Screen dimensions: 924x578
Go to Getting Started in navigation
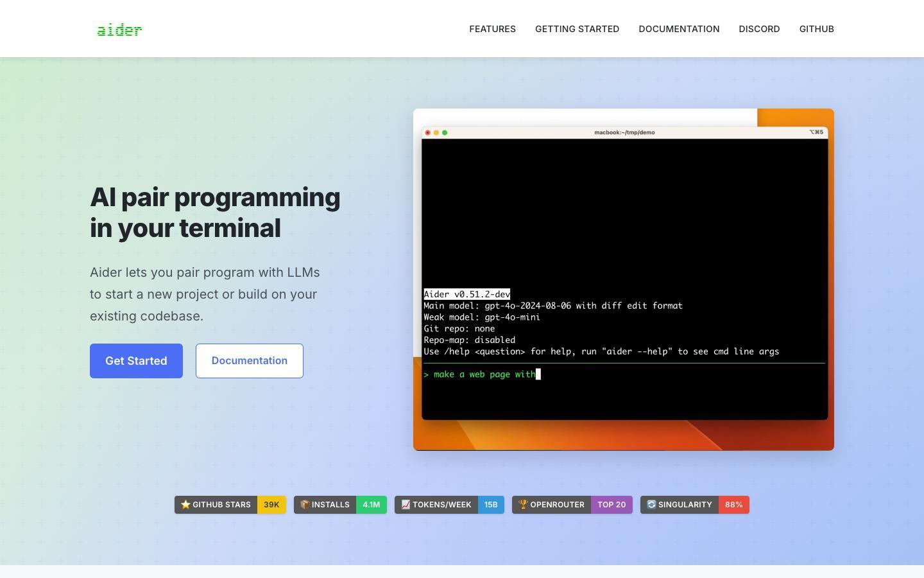pos(577,29)
